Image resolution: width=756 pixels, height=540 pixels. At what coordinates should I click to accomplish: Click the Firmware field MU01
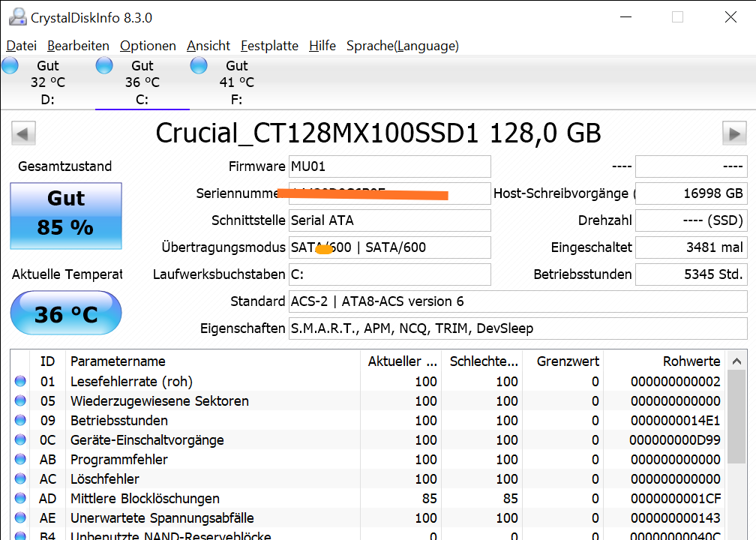pyautogui.click(x=389, y=166)
